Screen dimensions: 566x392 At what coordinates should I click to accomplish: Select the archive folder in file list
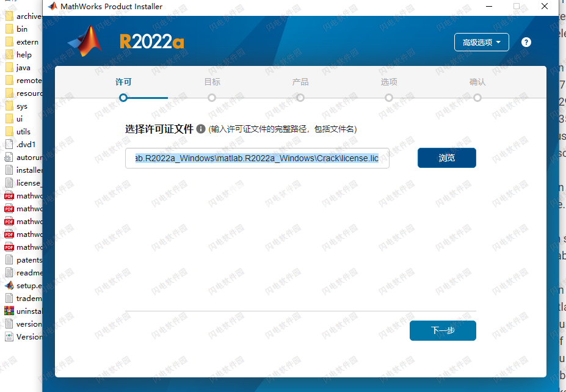(23, 16)
